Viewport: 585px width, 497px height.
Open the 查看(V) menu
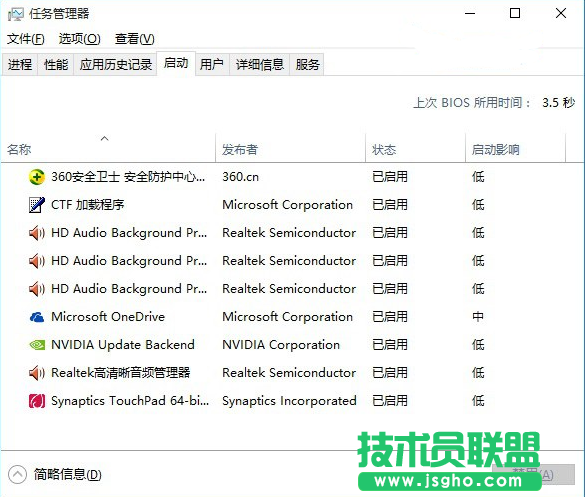[x=134, y=39]
